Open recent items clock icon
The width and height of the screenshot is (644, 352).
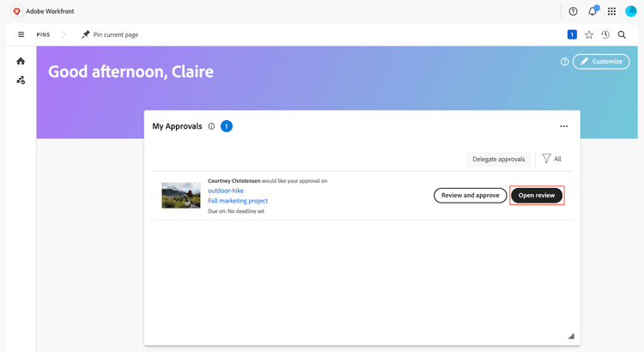pyautogui.click(x=605, y=35)
